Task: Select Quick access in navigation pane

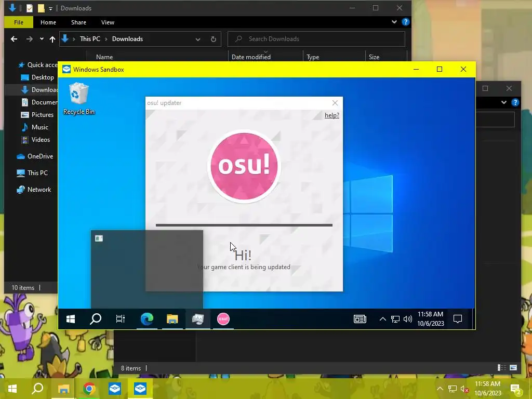Action: tap(38, 65)
